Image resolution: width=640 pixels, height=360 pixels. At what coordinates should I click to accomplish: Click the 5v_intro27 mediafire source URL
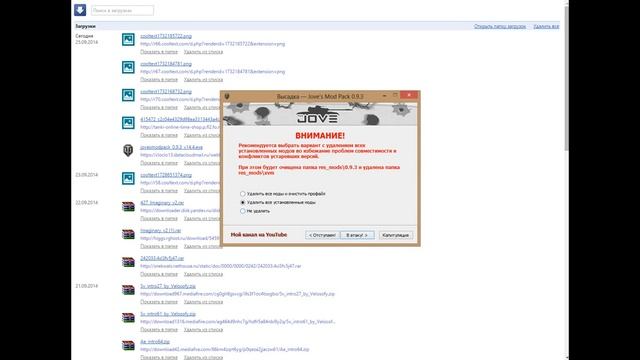237,294
